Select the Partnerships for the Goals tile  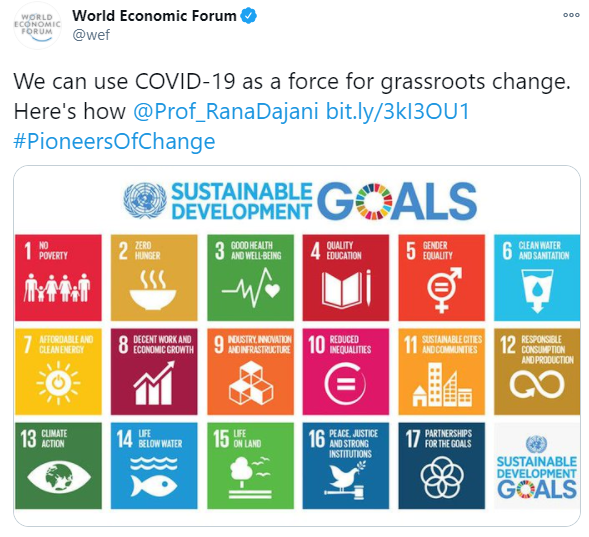442,466
